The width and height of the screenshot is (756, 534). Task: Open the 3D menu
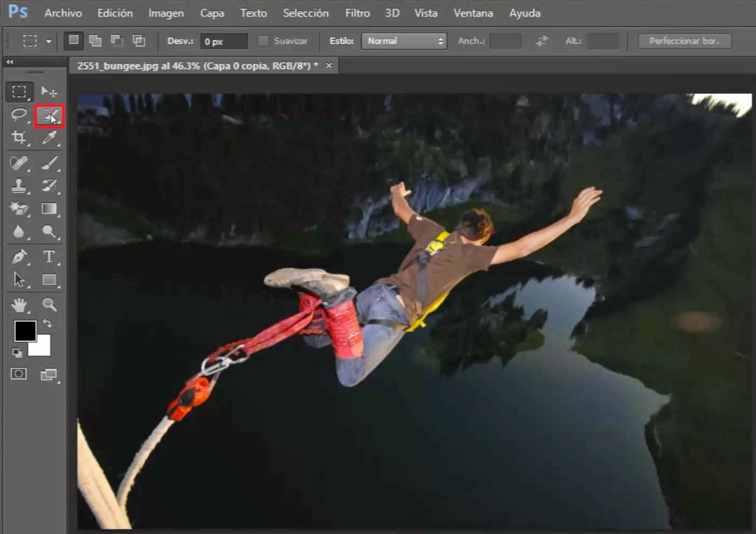(392, 13)
